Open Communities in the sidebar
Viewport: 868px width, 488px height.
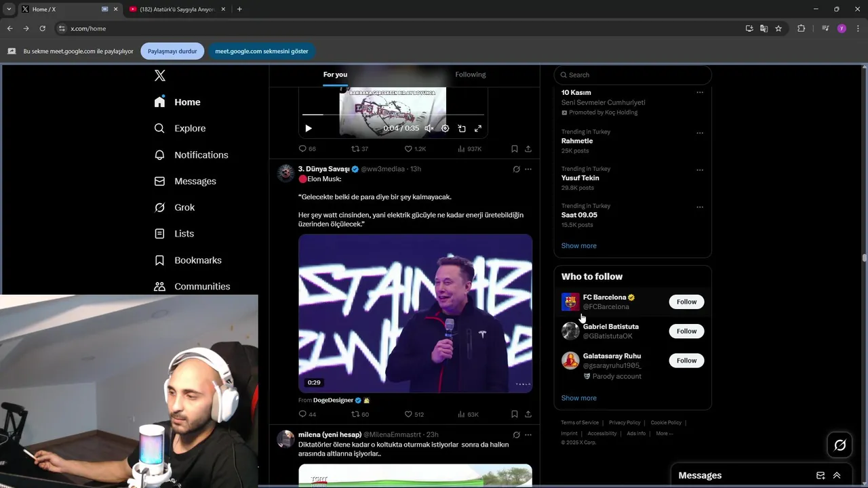click(192, 286)
